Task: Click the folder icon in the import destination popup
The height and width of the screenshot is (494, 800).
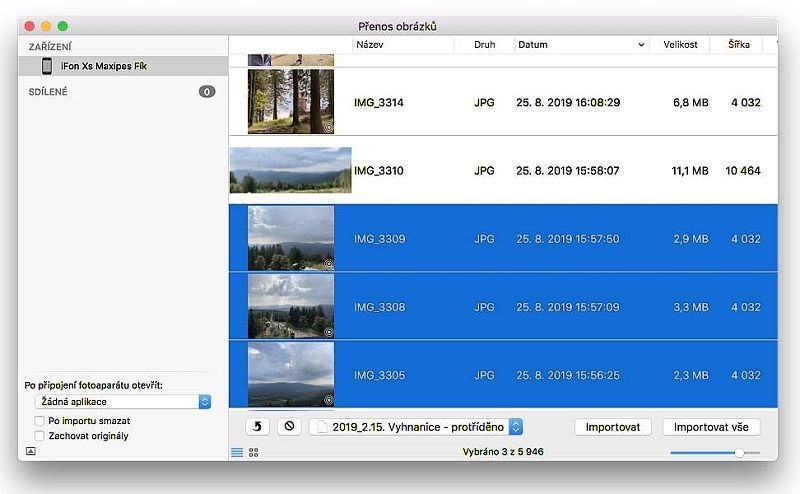Action: click(322, 427)
